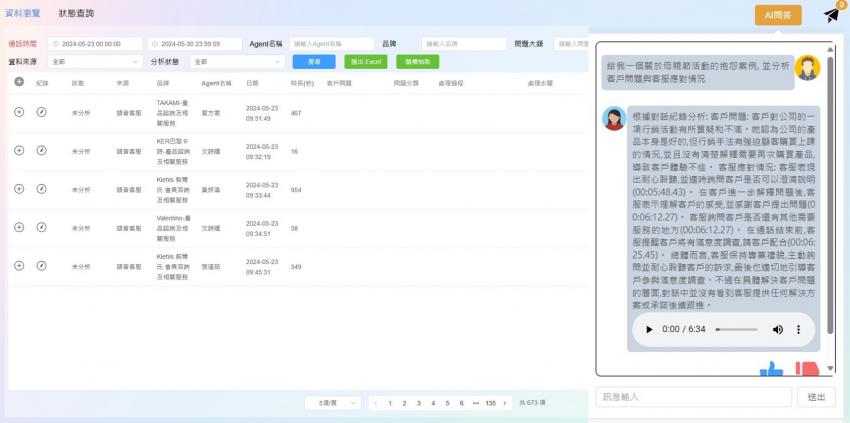The height and width of the screenshot is (423, 850).
Task: Toggle the AI問答 panel button
Action: click(x=778, y=16)
